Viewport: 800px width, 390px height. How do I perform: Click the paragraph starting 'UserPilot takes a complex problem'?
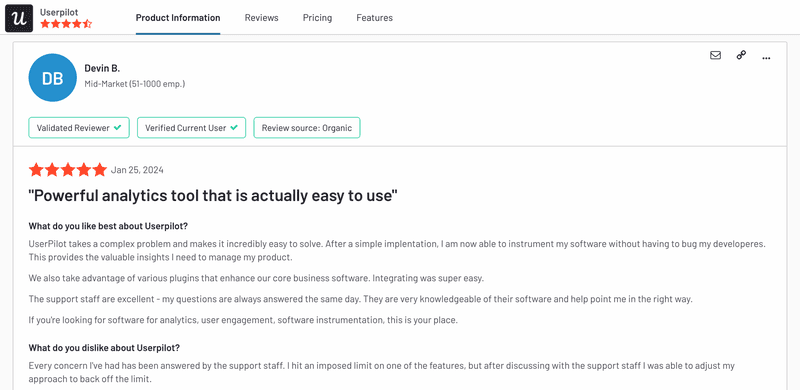tap(397, 251)
